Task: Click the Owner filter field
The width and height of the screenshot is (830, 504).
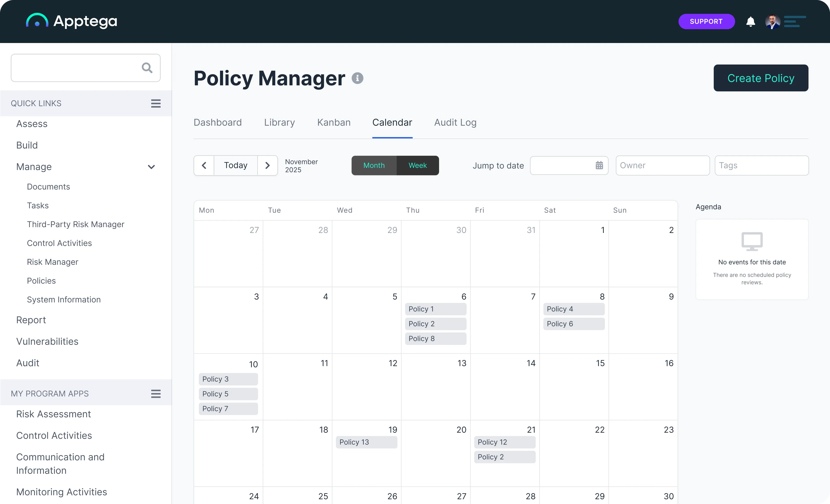Action: click(x=662, y=165)
